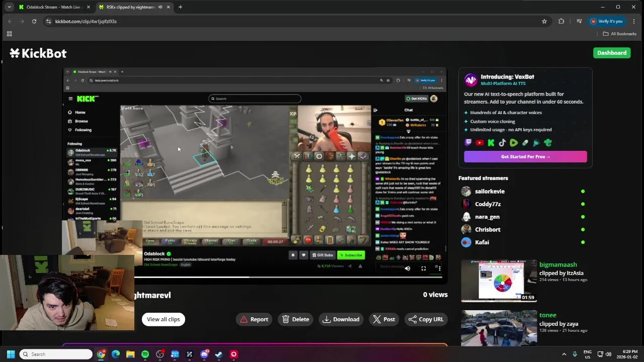This screenshot has height=362, width=644.
Task: Open the Windows Start menu
Action: pyautogui.click(x=11, y=354)
